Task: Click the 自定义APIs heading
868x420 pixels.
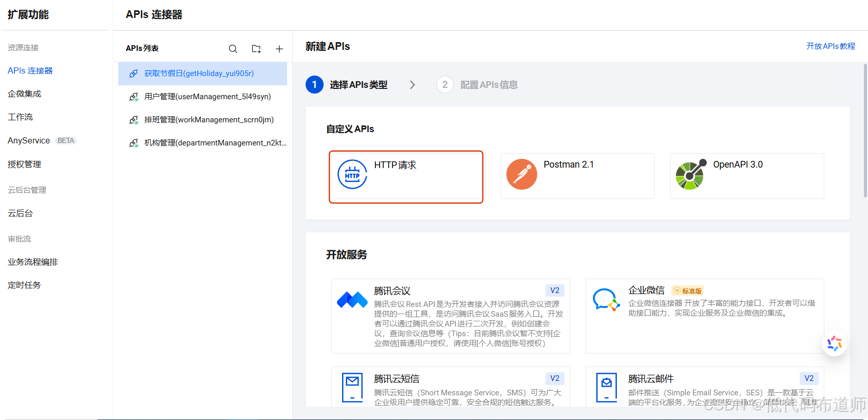Action: (x=350, y=129)
